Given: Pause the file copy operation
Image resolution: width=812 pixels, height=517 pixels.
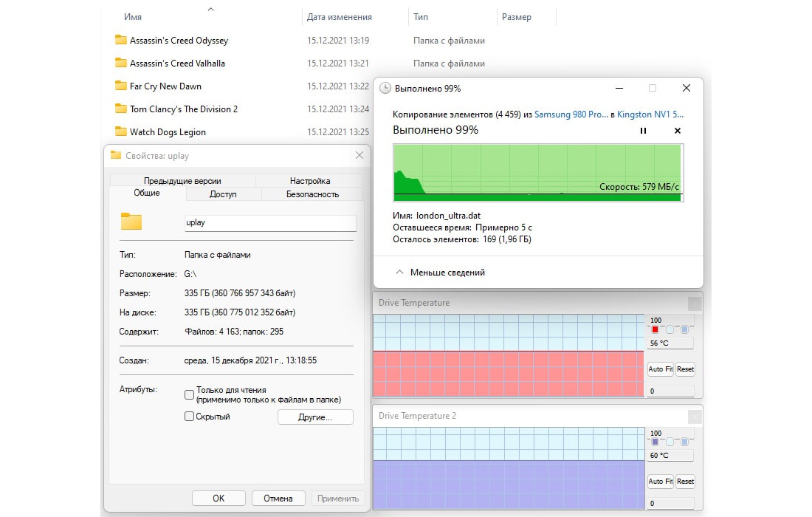Looking at the screenshot, I should [x=643, y=131].
